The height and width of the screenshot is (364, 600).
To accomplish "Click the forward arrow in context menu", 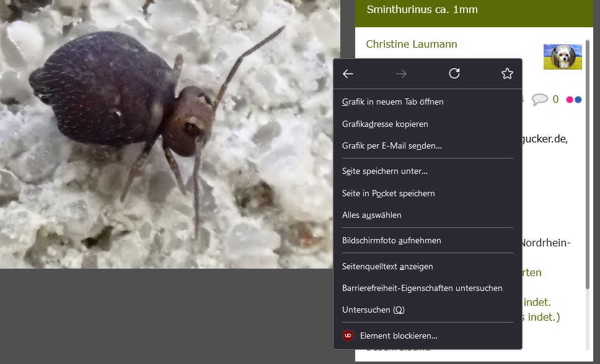I will point(401,74).
